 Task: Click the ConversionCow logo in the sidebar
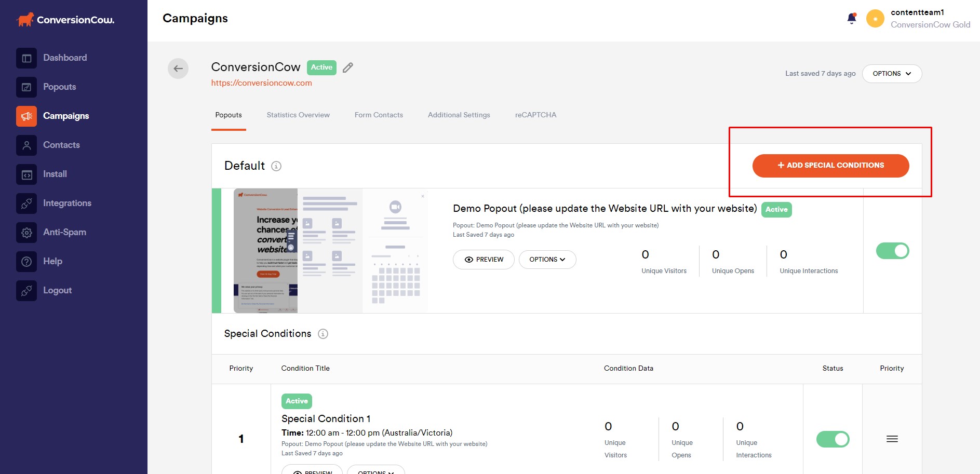tap(65, 20)
